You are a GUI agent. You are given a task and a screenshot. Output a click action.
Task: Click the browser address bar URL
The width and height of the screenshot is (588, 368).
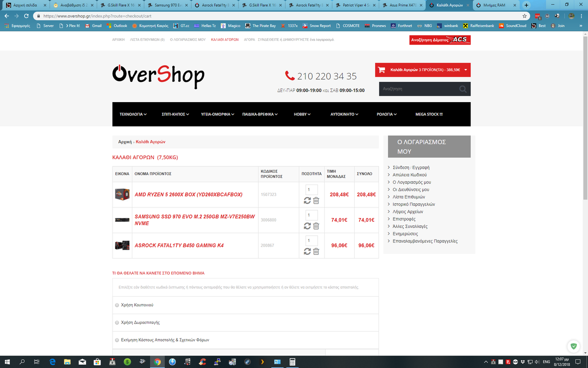coord(97,16)
